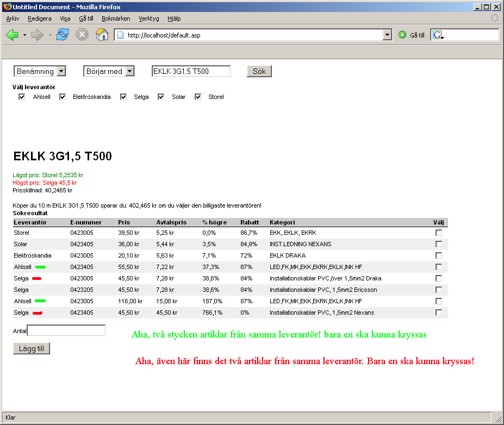Click the stop loading icon

pyautogui.click(x=82, y=34)
